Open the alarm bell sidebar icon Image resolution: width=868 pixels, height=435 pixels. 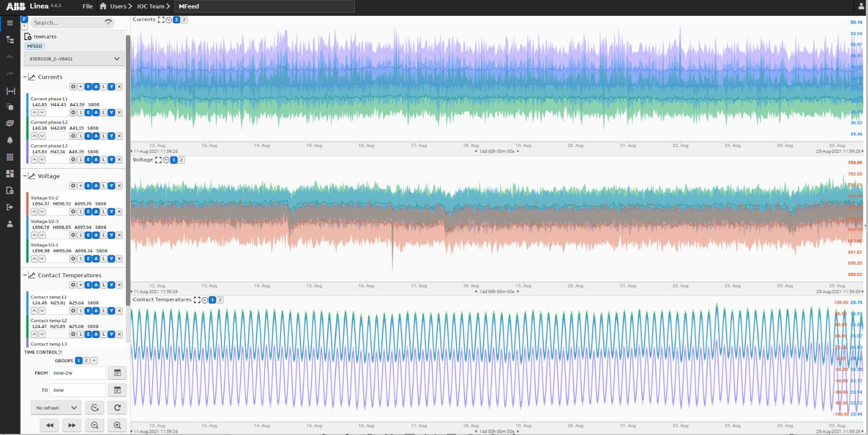pos(10,140)
